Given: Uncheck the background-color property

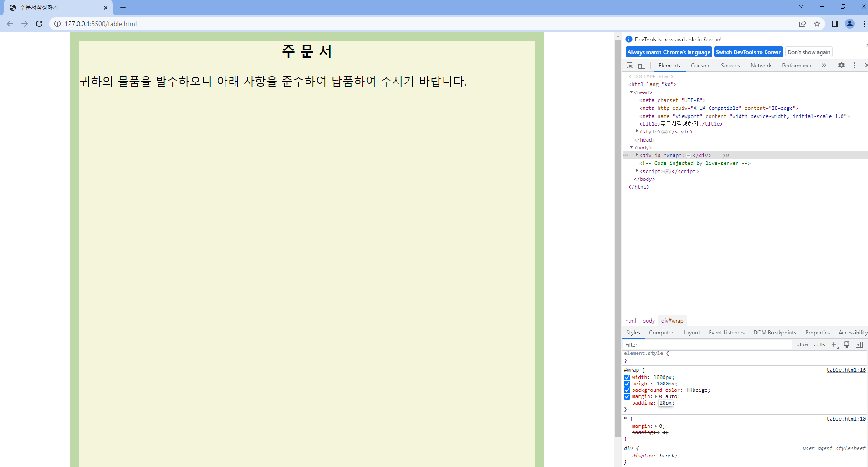Looking at the screenshot, I should click(x=627, y=390).
